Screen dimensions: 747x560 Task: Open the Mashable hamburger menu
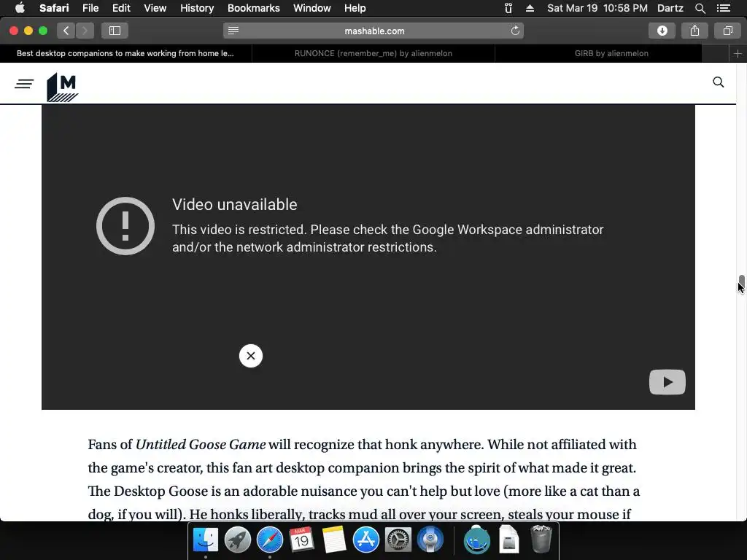(24, 84)
